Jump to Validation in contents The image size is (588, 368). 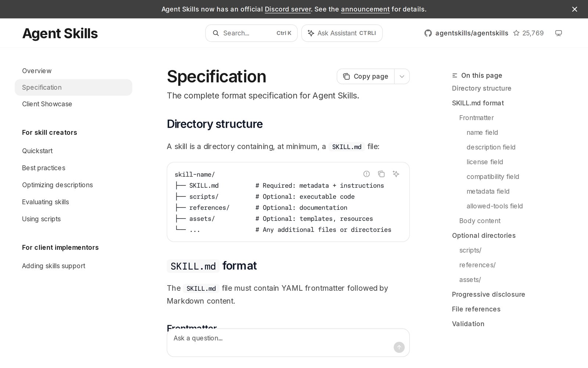coord(468,324)
